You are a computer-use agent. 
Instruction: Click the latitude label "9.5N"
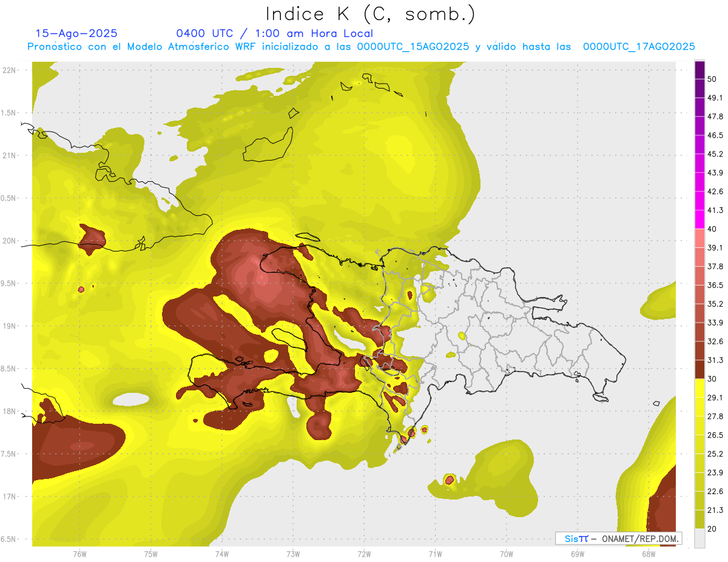(8, 283)
